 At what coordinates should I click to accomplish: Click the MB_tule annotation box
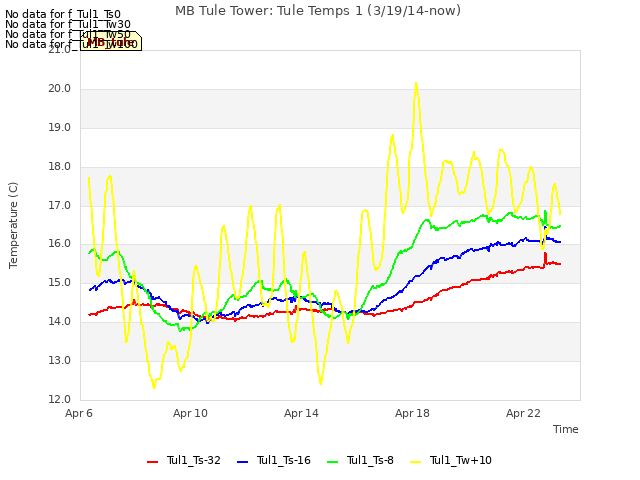click(x=111, y=41)
